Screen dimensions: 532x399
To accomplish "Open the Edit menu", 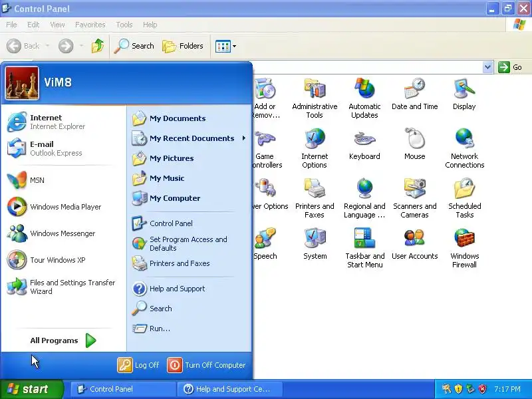I will click(33, 25).
